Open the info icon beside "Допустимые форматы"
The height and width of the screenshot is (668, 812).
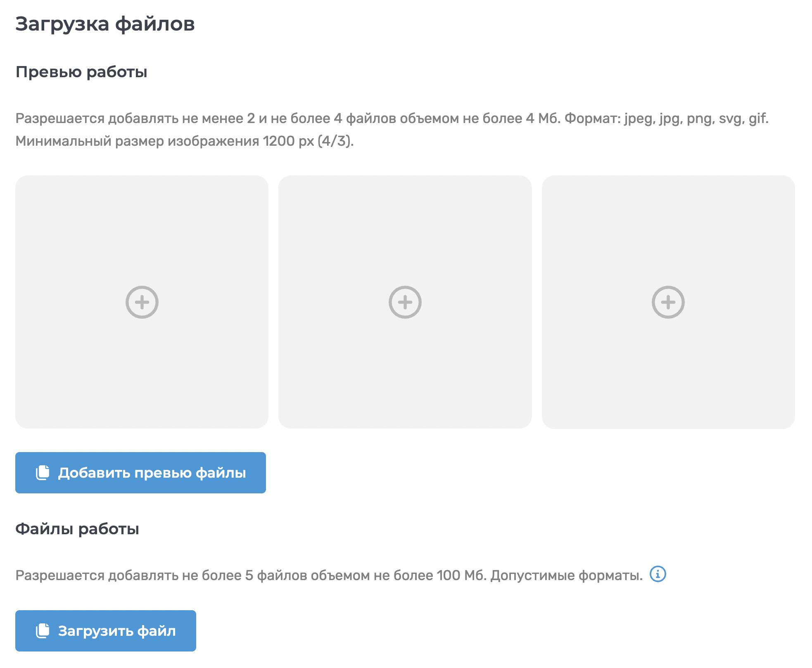pyautogui.click(x=658, y=574)
